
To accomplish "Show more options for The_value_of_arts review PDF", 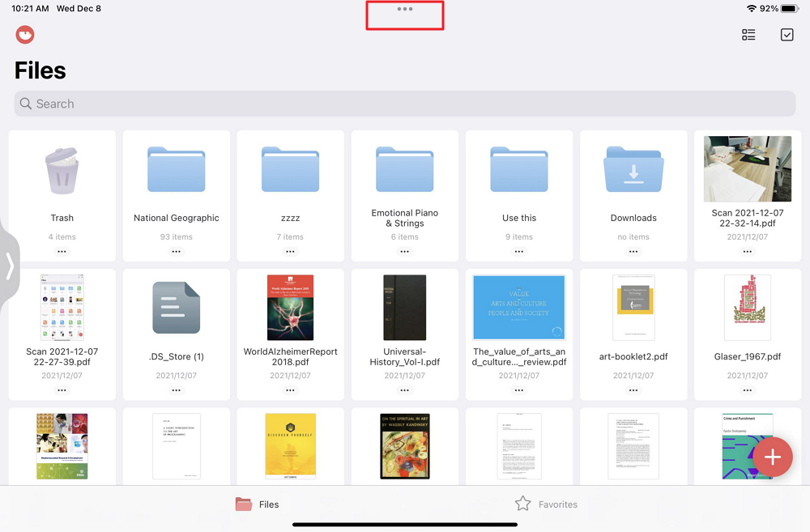I will 519,390.
